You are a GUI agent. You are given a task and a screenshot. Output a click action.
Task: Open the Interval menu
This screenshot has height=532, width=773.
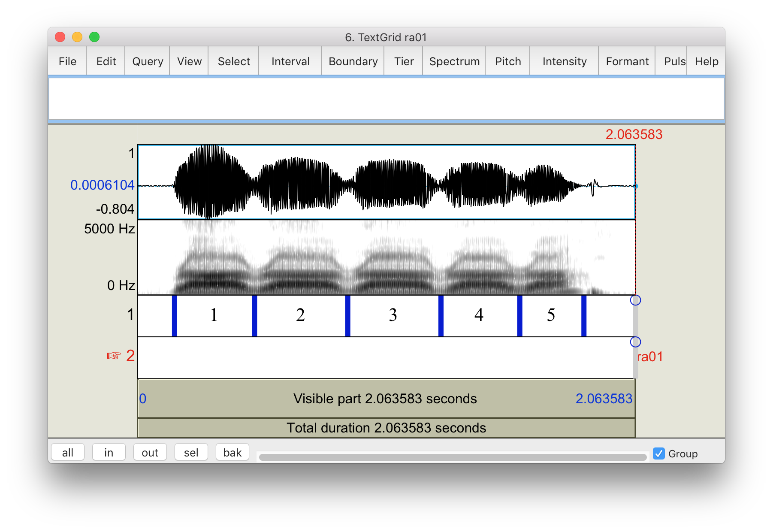coord(290,61)
